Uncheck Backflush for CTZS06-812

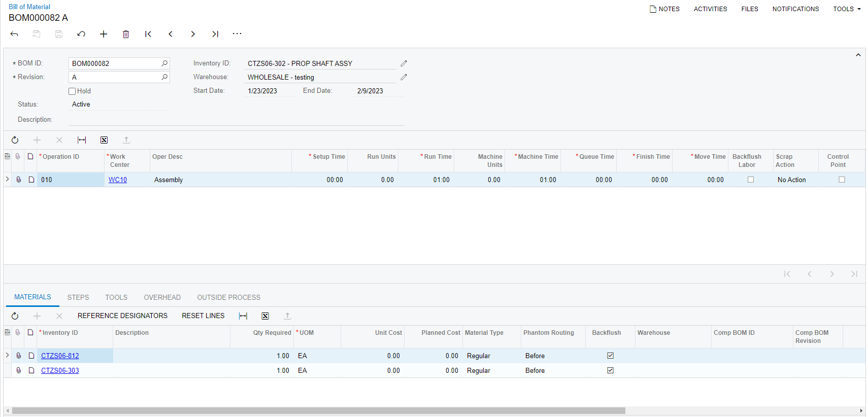click(610, 356)
